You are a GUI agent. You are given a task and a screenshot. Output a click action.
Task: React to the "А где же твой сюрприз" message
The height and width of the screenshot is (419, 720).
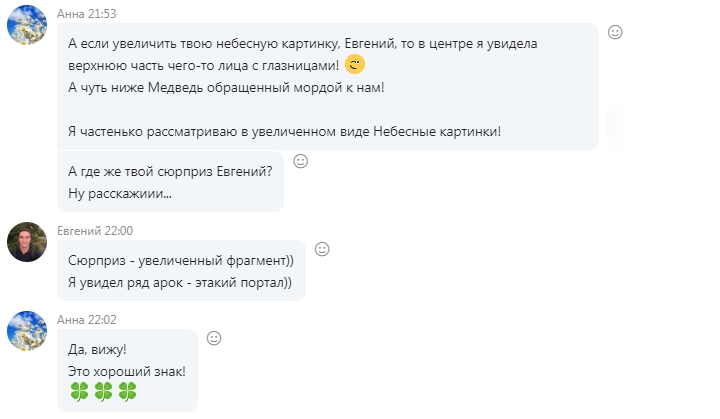click(300, 161)
